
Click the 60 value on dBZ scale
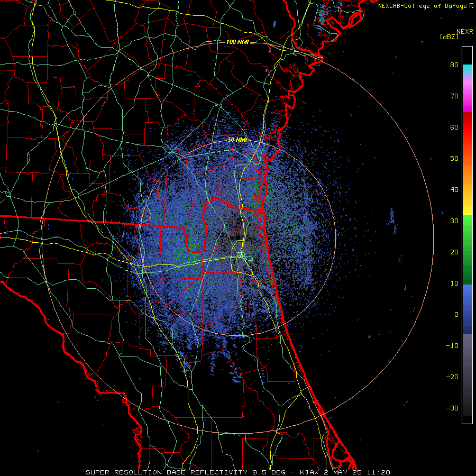click(x=454, y=127)
